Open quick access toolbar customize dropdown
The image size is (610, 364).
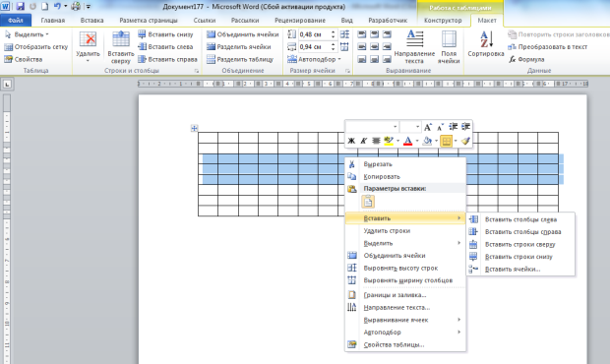tap(89, 7)
